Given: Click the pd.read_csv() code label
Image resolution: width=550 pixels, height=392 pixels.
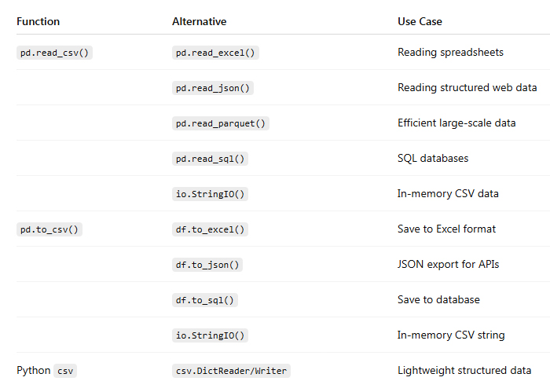Looking at the screenshot, I should (54, 53).
